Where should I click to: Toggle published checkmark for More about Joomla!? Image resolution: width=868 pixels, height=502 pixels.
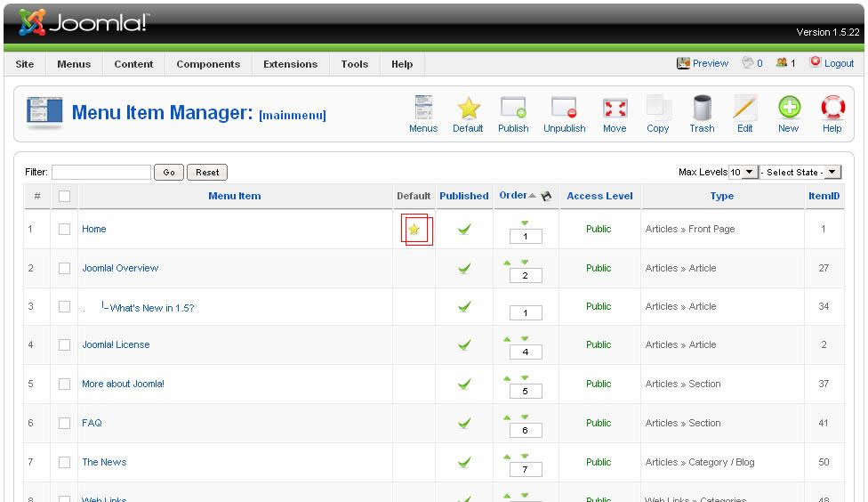pyautogui.click(x=464, y=384)
